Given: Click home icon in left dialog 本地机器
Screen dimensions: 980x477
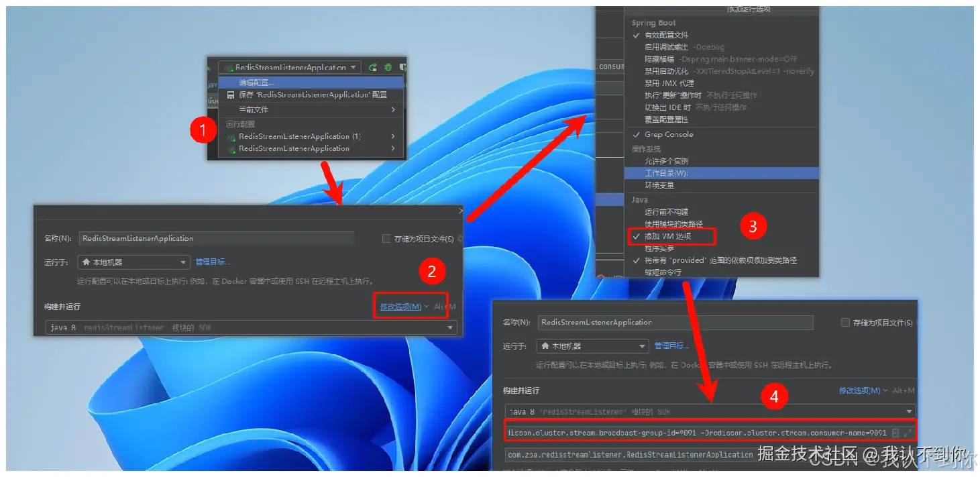Looking at the screenshot, I should 86,262.
